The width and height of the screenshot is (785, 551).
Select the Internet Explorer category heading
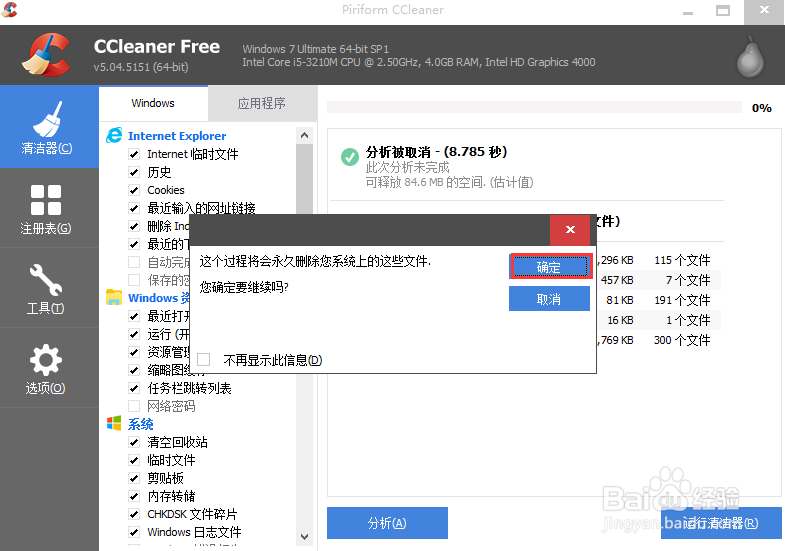point(177,136)
